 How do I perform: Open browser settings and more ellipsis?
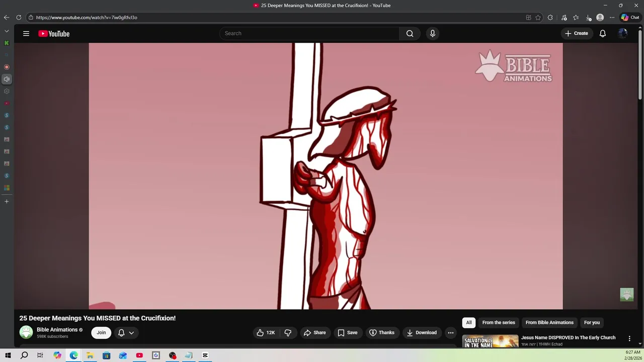[x=612, y=18]
